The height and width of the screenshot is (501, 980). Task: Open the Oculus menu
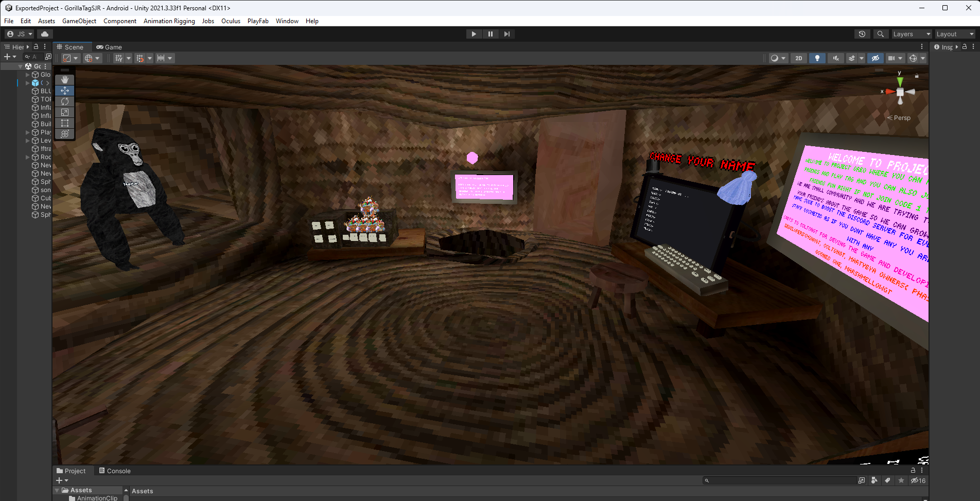(231, 21)
